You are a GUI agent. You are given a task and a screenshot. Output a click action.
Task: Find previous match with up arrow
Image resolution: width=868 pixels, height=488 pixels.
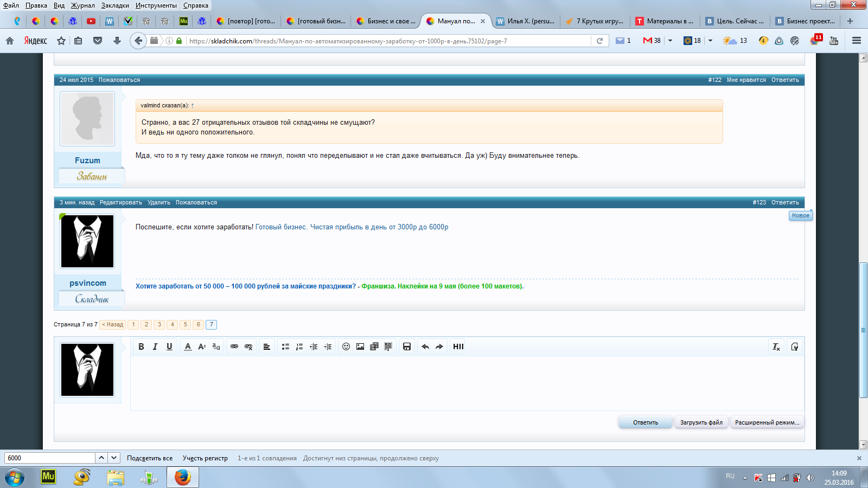coord(101,458)
